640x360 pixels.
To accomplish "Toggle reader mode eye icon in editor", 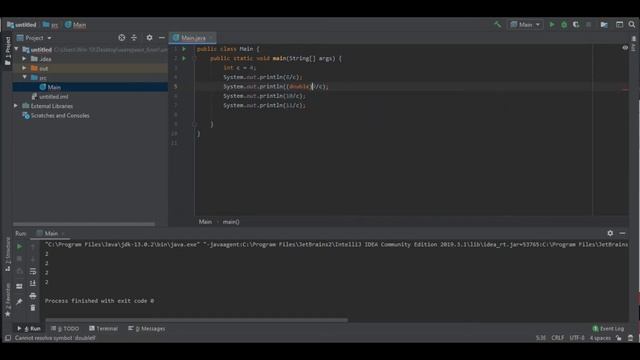I will click(625, 48).
